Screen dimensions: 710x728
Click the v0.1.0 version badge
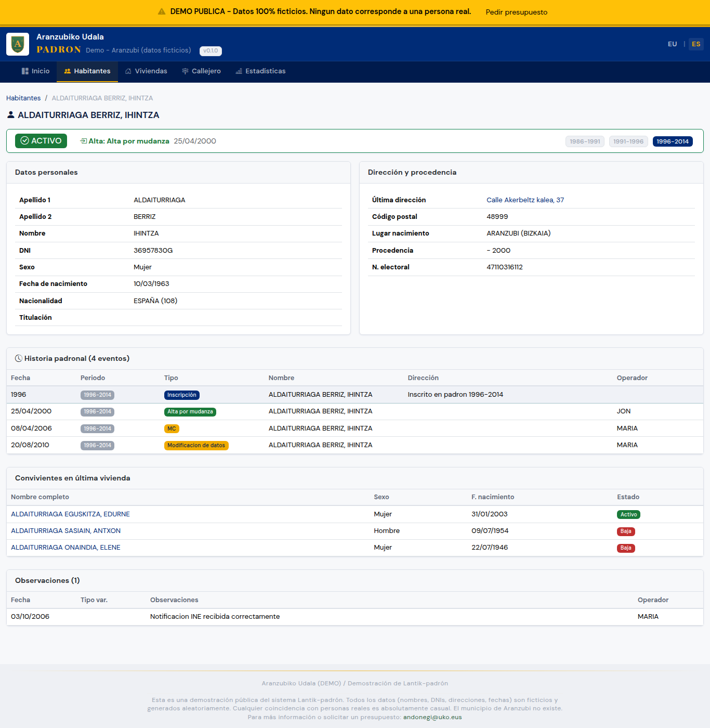point(211,51)
